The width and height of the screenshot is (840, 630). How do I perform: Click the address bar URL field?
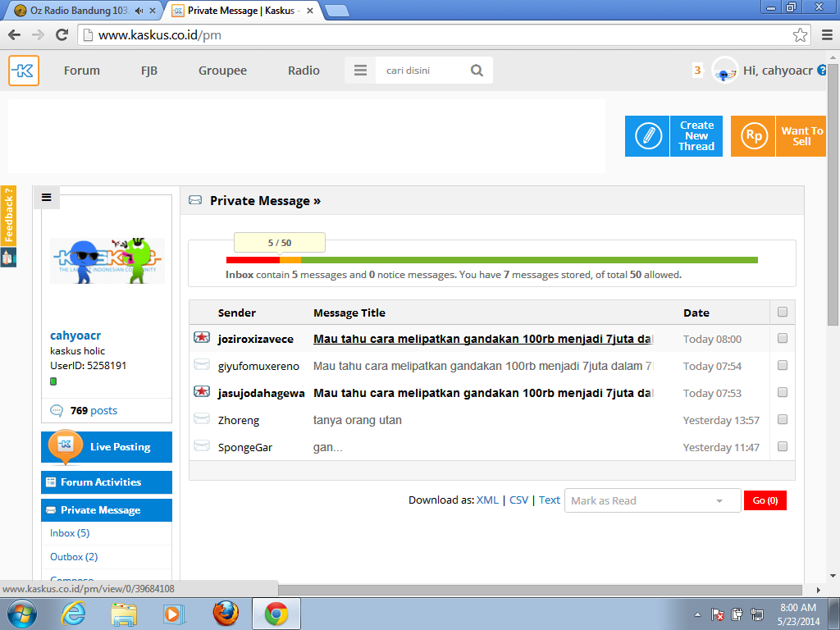tap(436, 35)
